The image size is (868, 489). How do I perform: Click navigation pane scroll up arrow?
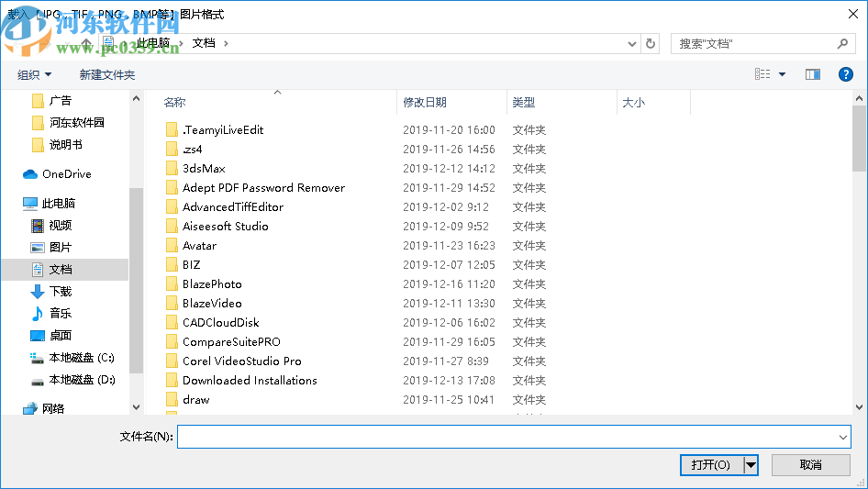pos(136,98)
